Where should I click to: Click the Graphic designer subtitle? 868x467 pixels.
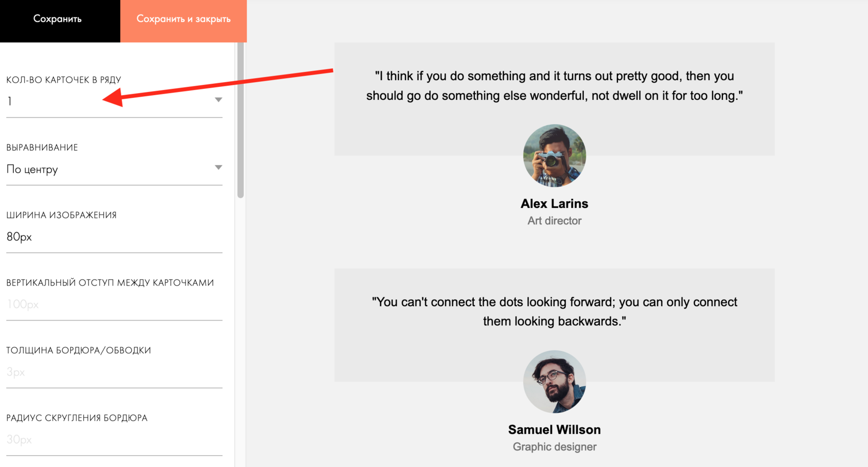tap(554, 447)
